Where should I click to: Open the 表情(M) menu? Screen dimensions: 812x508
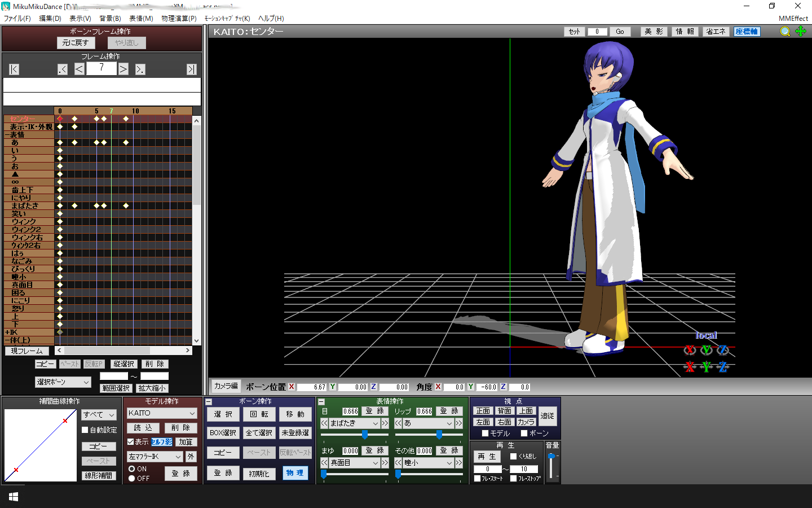click(141, 19)
